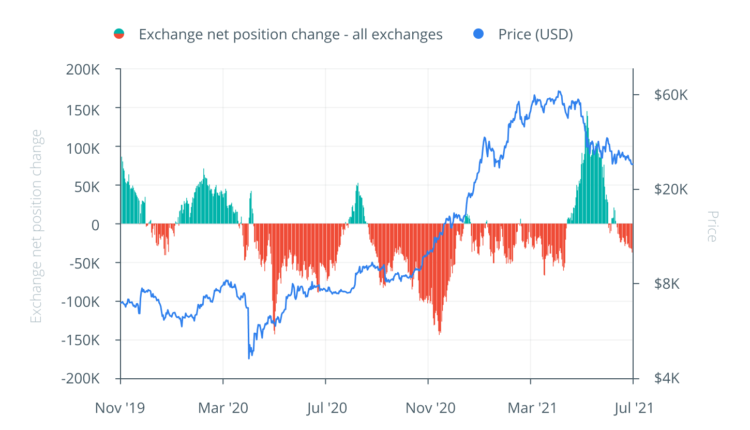The image size is (750, 430).
Task: Toggle the Price (USD) legend label
Action: pyautogui.click(x=550, y=34)
